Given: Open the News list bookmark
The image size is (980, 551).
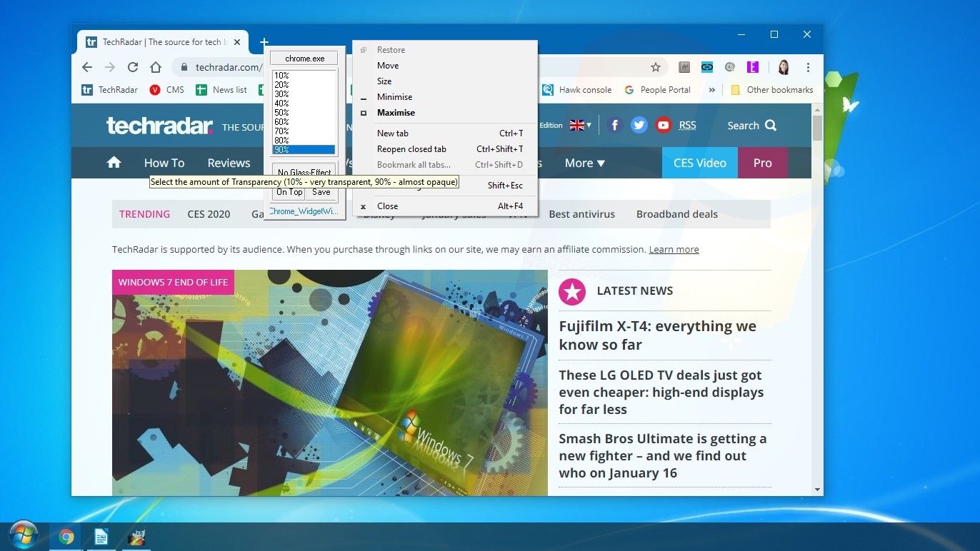Looking at the screenshot, I should (x=221, y=90).
